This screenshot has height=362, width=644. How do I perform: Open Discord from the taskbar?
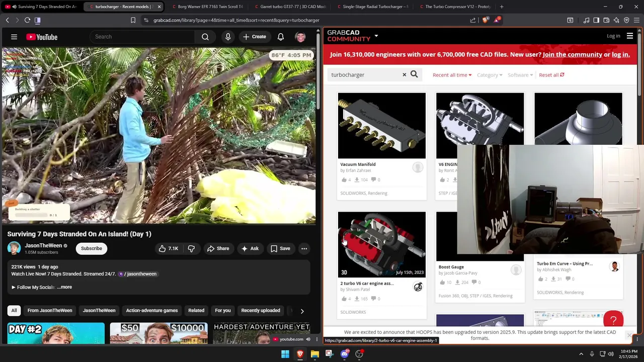[344, 354]
